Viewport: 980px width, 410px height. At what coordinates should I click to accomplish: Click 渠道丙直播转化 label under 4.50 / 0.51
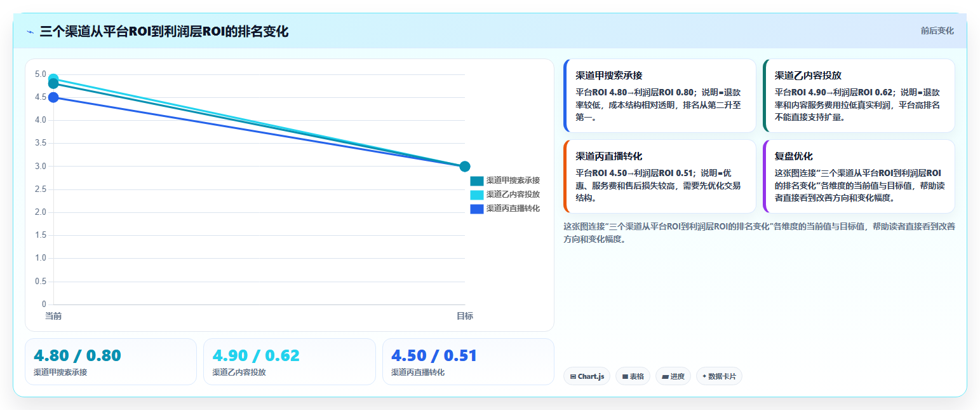(418, 372)
